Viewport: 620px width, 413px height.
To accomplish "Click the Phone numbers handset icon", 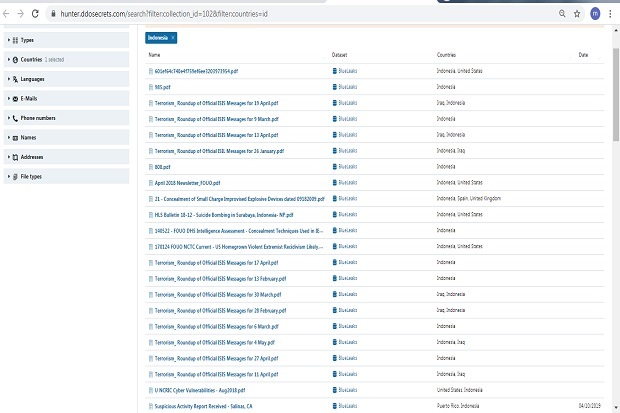I will (15, 118).
